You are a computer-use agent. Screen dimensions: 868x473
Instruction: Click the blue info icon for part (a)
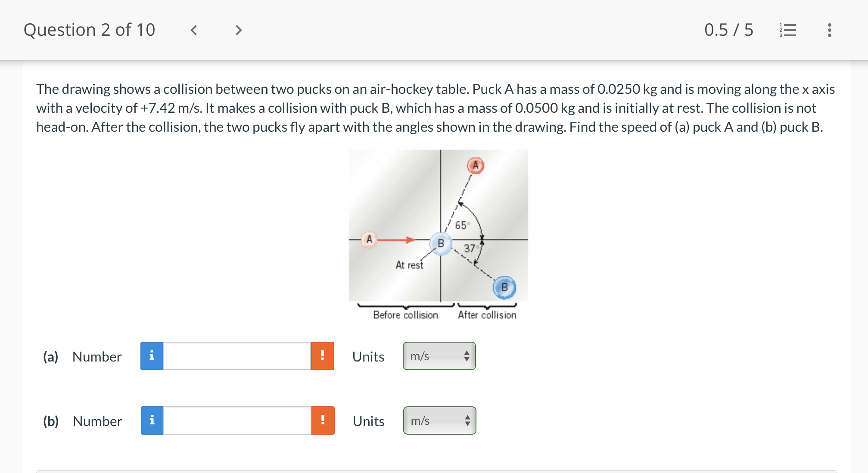152,356
